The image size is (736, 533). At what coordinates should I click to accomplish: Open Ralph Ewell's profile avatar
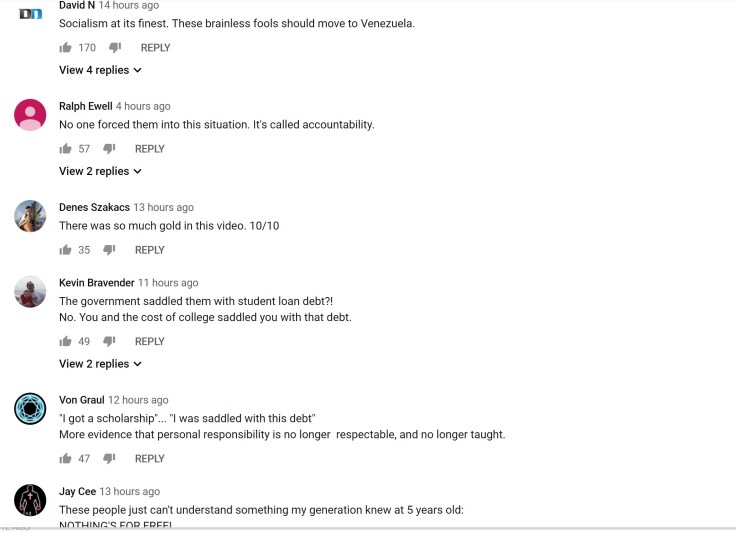(x=30, y=115)
